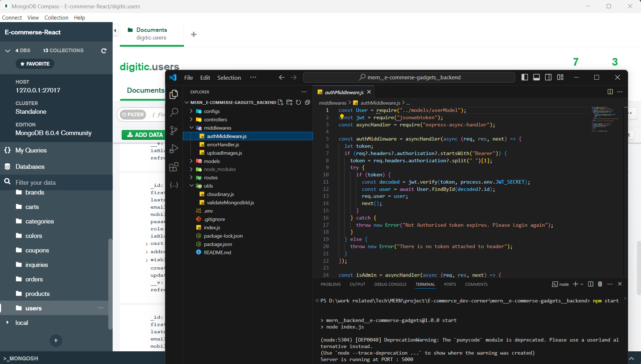Open users collection options menu

[101, 308]
